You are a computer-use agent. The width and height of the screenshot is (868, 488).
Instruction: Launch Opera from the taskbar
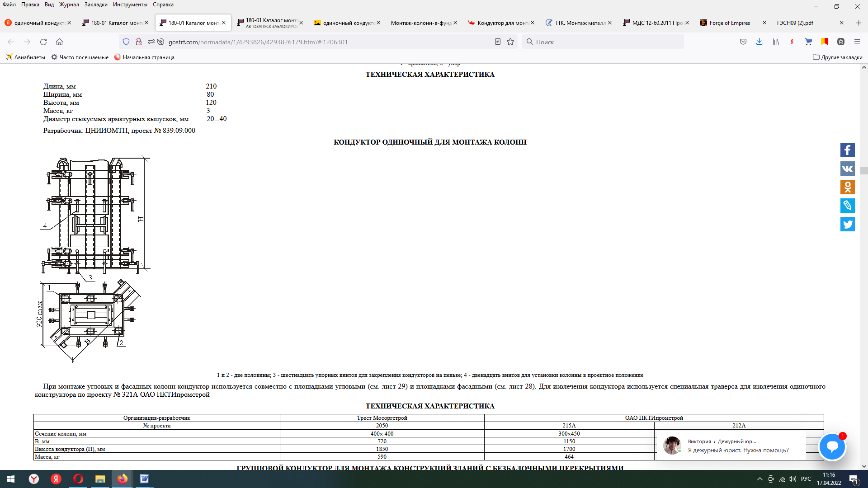78,479
